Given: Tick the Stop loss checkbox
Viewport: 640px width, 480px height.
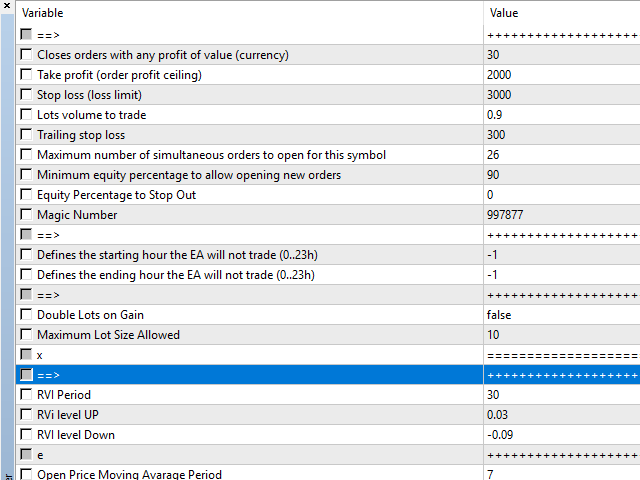Looking at the screenshot, I should coord(26,95).
